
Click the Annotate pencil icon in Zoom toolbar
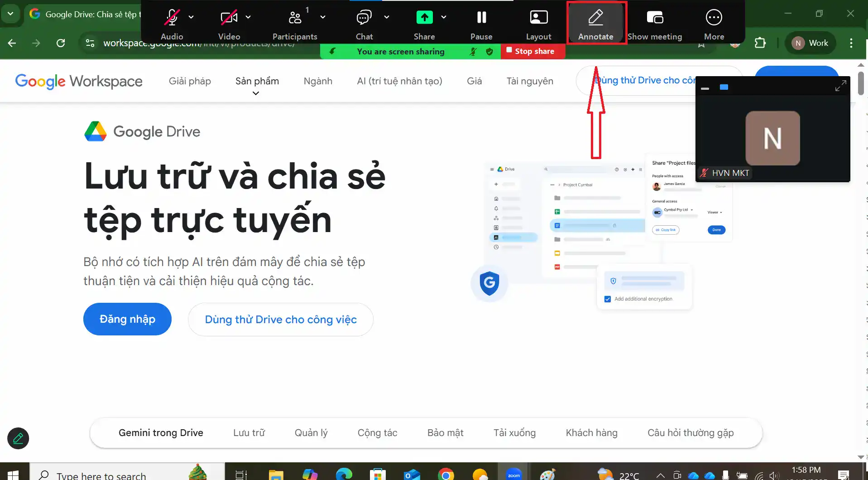(595, 18)
